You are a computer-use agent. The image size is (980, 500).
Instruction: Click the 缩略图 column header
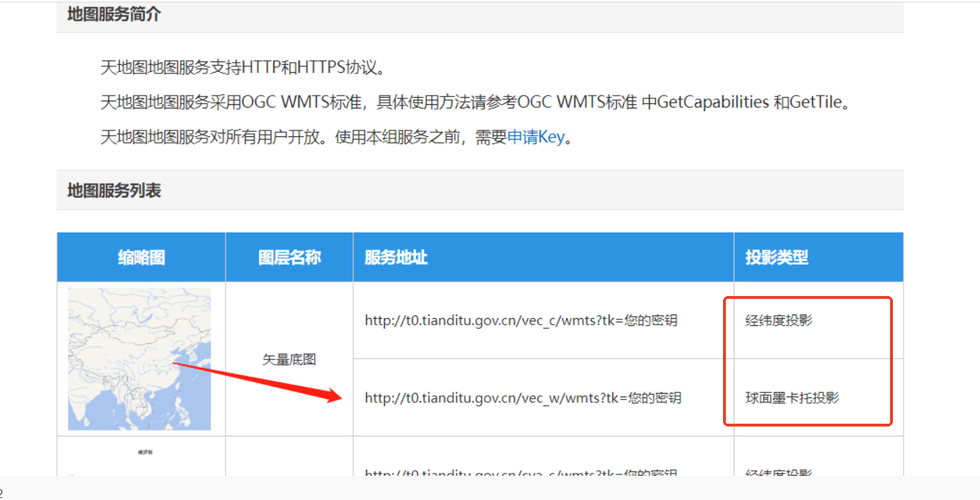[x=141, y=257]
